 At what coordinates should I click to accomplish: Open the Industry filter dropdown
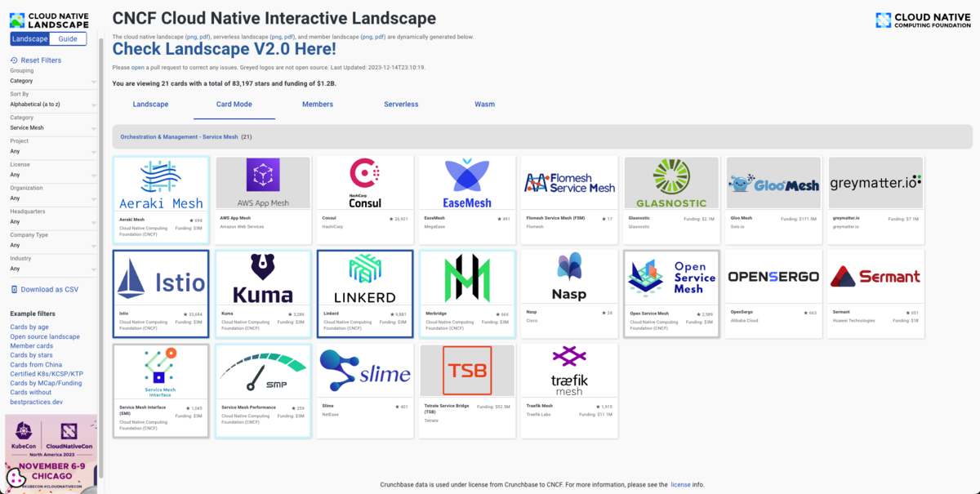pyautogui.click(x=53, y=269)
